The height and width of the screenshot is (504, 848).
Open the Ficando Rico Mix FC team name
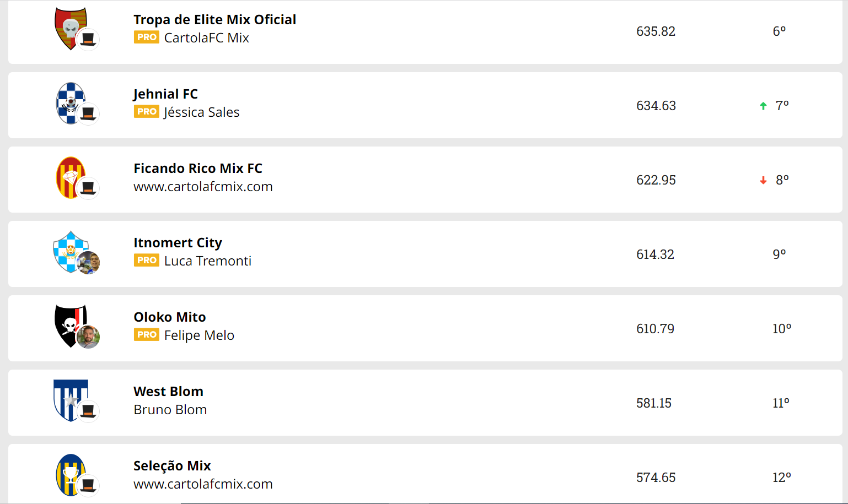coord(198,169)
